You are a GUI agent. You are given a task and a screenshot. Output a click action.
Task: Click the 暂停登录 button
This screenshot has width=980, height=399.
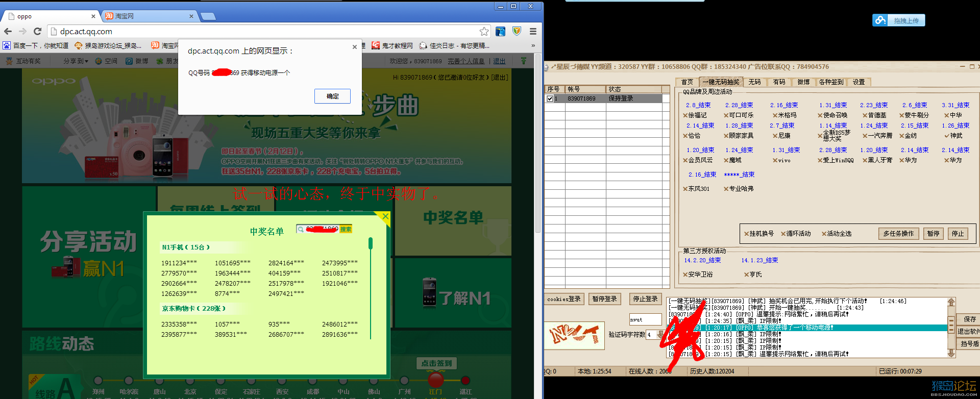click(605, 299)
